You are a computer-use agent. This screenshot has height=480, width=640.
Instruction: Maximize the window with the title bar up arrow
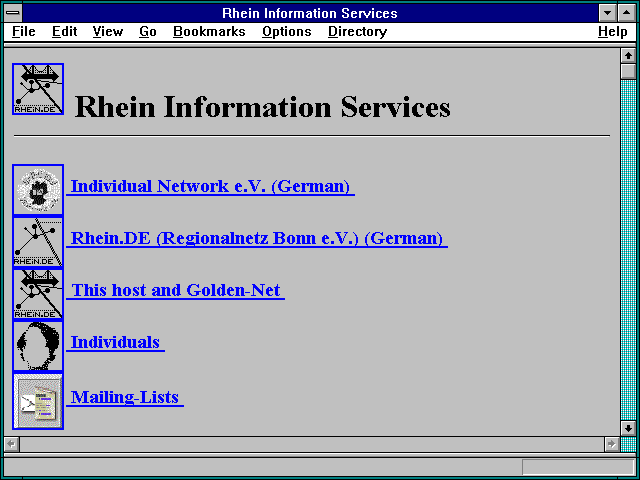(627, 13)
